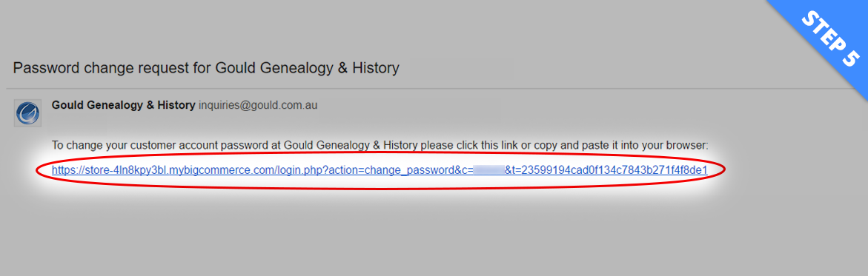Click the login.php portion of the URL
The image size is (868, 276).
click(303, 170)
